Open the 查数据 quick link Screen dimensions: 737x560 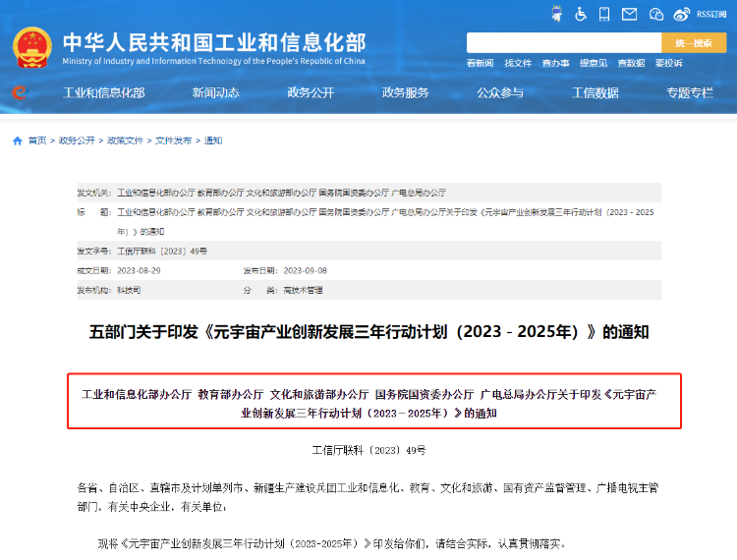tap(631, 63)
